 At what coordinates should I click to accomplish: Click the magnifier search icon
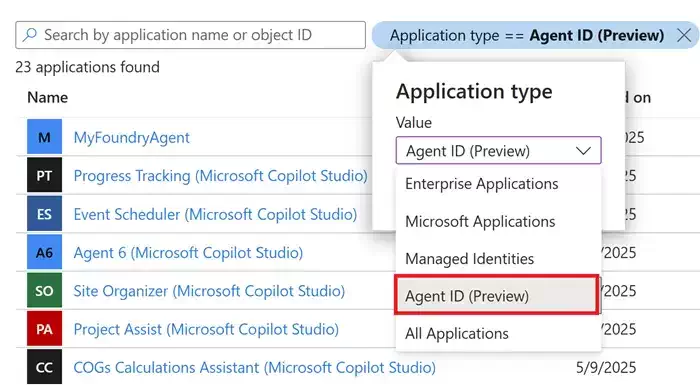(x=30, y=35)
